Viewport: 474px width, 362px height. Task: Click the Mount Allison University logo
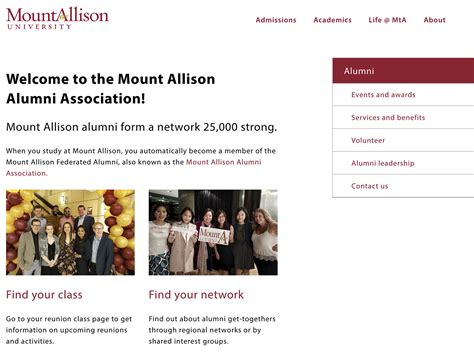pos(57,19)
